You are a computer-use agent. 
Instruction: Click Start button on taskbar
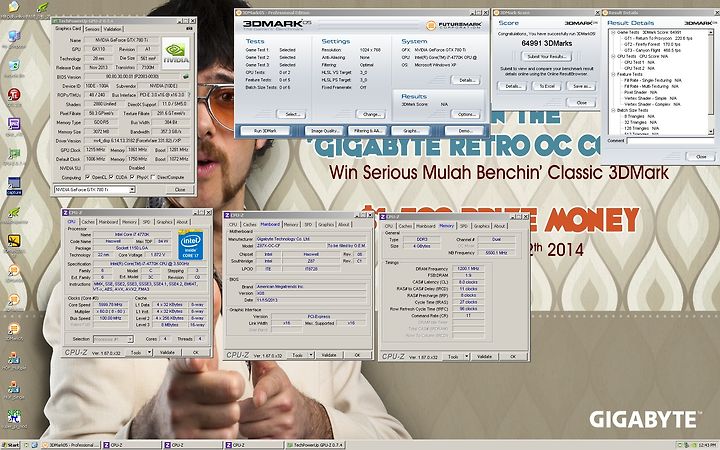click(x=11, y=445)
